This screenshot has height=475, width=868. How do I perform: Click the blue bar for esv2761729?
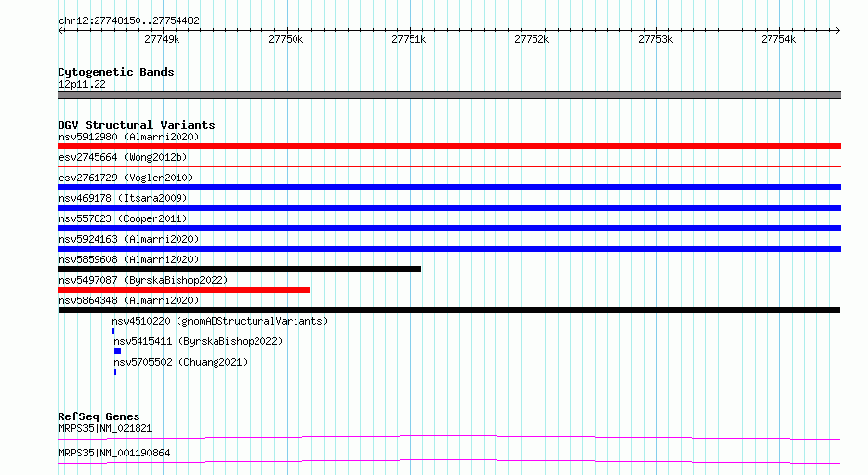click(449, 187)
